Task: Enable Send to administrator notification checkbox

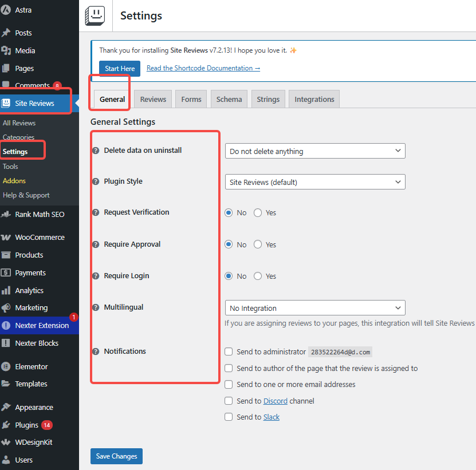Action: (x=229, y=351)
